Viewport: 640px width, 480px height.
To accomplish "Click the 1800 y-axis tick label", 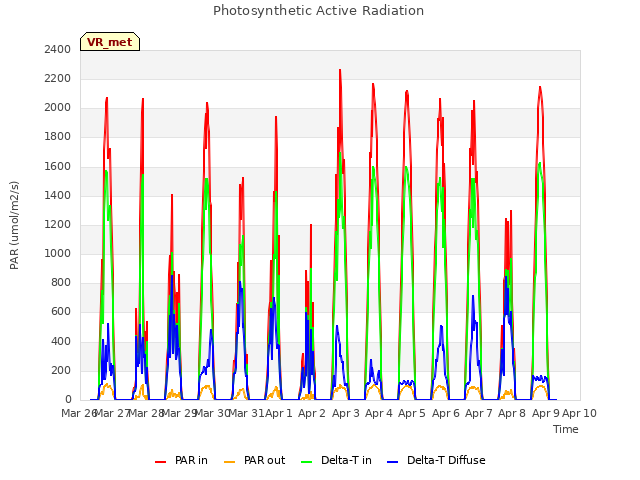I will tap(58, 137).
